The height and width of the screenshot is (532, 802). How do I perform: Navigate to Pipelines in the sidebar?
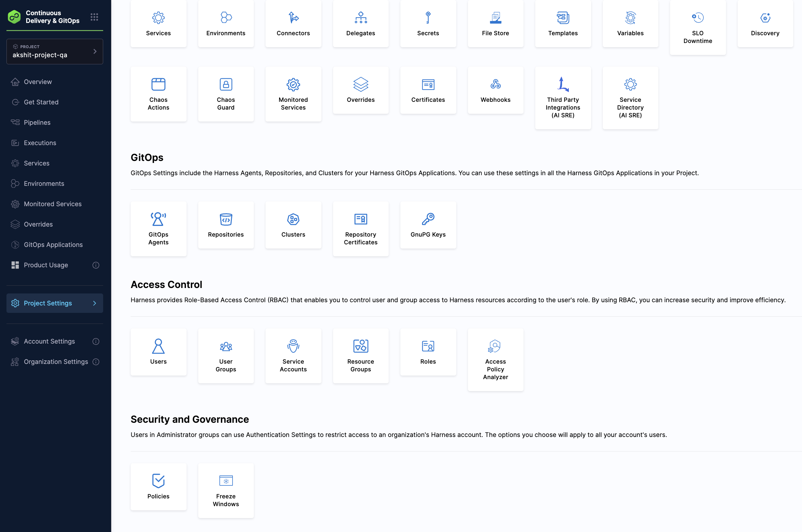tap(37, 122)
